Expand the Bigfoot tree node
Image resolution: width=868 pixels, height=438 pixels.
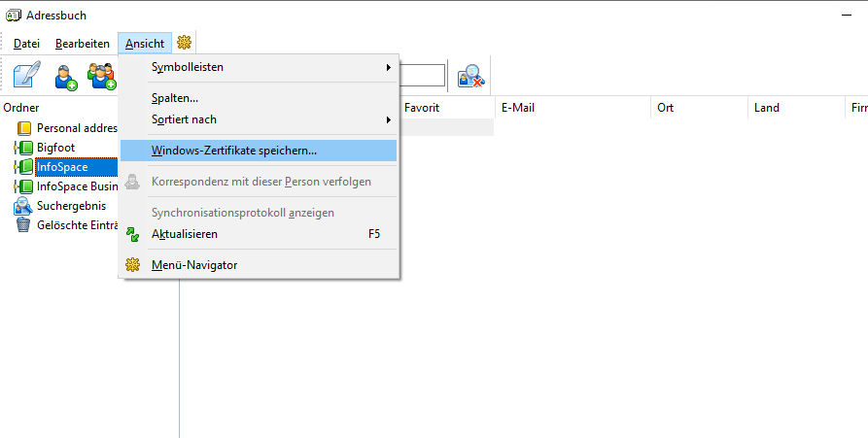17,148
